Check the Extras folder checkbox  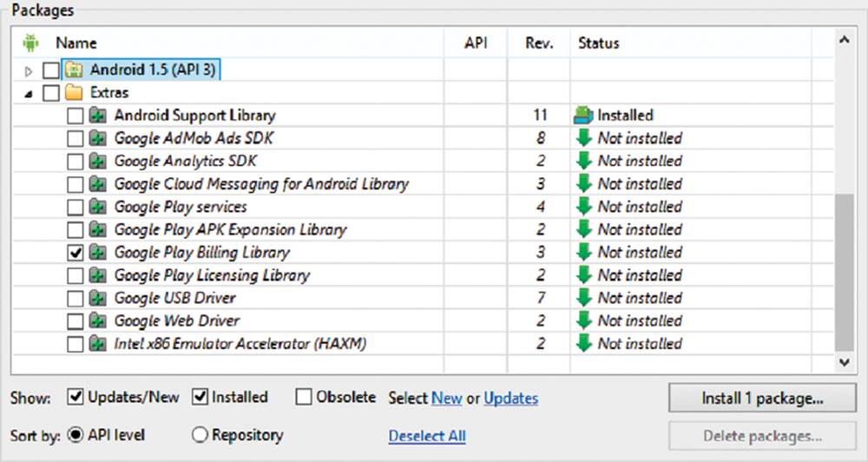pyautogui.click(x=51, y=93)
